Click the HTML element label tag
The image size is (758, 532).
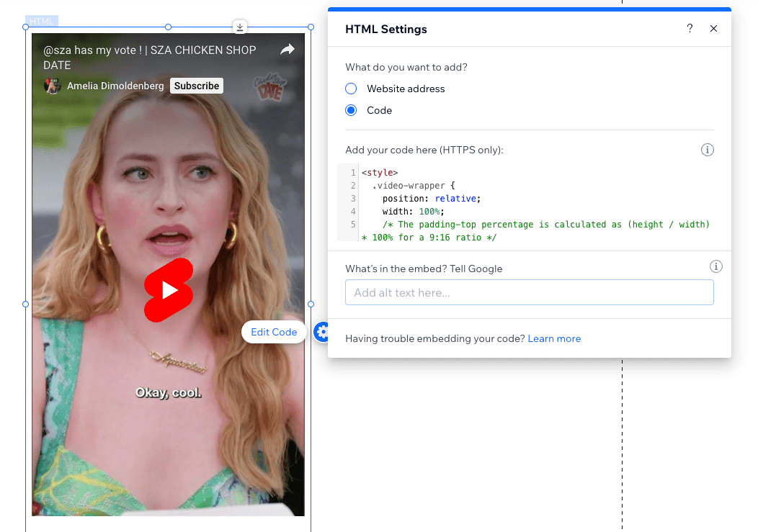tap(42, 22)
